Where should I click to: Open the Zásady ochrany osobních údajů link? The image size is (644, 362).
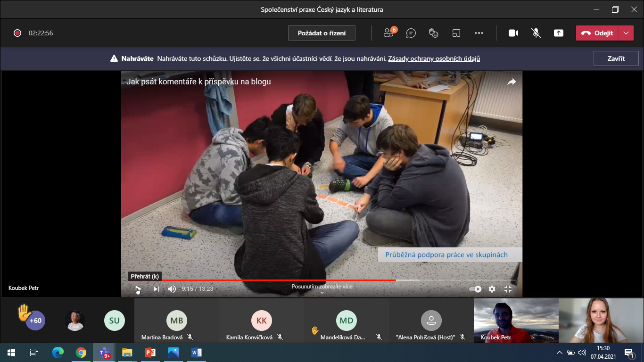coord(434,59)
